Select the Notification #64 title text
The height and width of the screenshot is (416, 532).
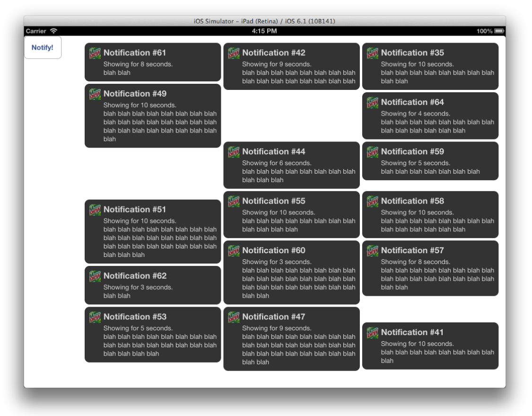pyautogui.click(x=412, y=102)
